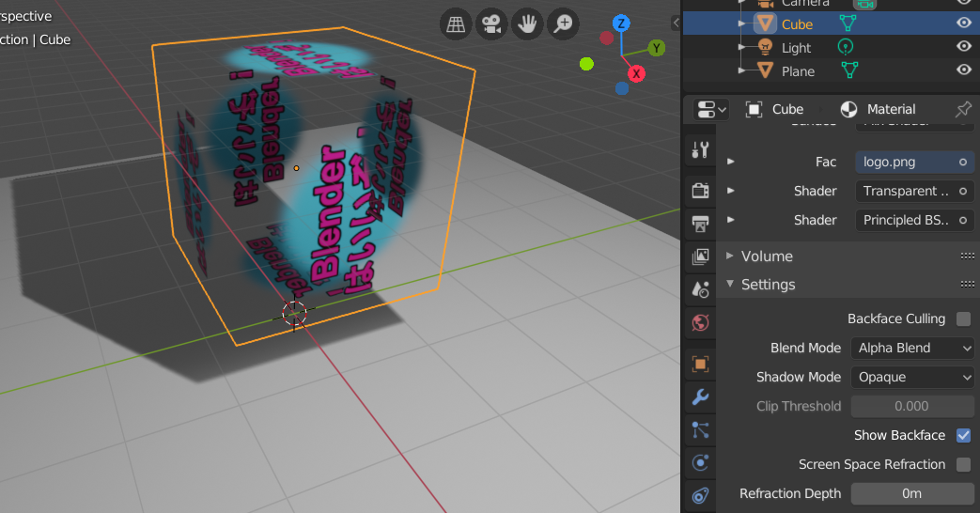Image resolution: width=980 pixels, height=513 pixels.
Task: Click the pin icon in properties header
Action: [x=963, y=109]
